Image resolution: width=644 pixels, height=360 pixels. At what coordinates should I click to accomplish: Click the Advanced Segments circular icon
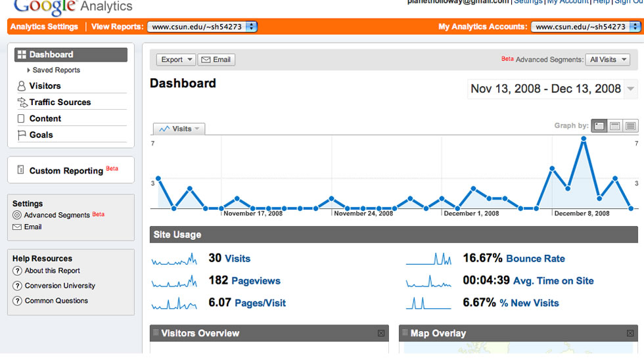pyautogui.click(x=17, y=215)
